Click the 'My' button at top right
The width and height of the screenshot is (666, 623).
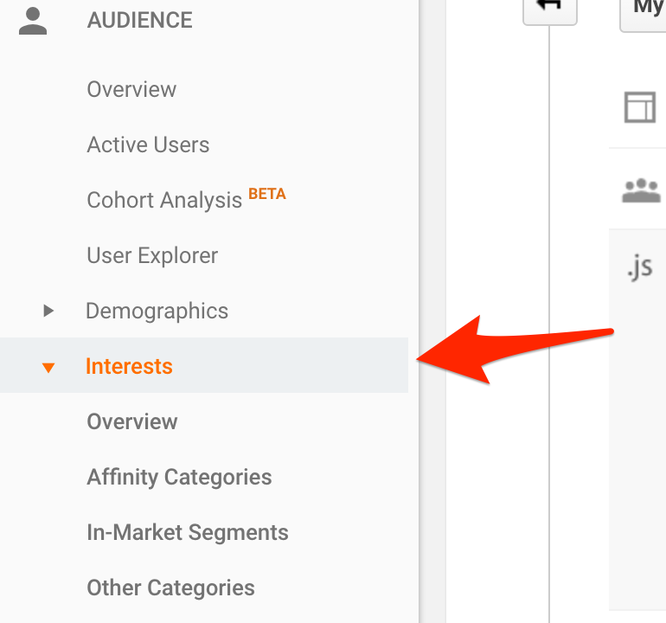pyautogui.click(x=646, y=10)
